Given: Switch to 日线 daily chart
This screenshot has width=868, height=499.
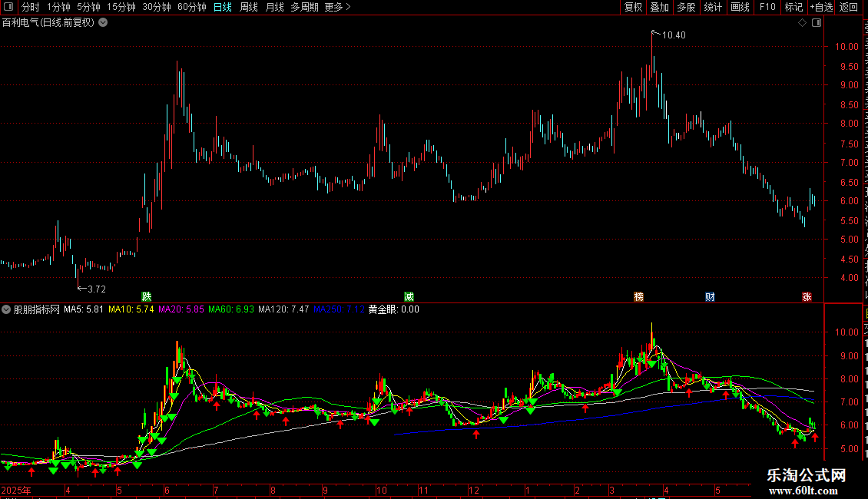Looking at the screenshot, I should pyautogui.click(x=223, y=7).
